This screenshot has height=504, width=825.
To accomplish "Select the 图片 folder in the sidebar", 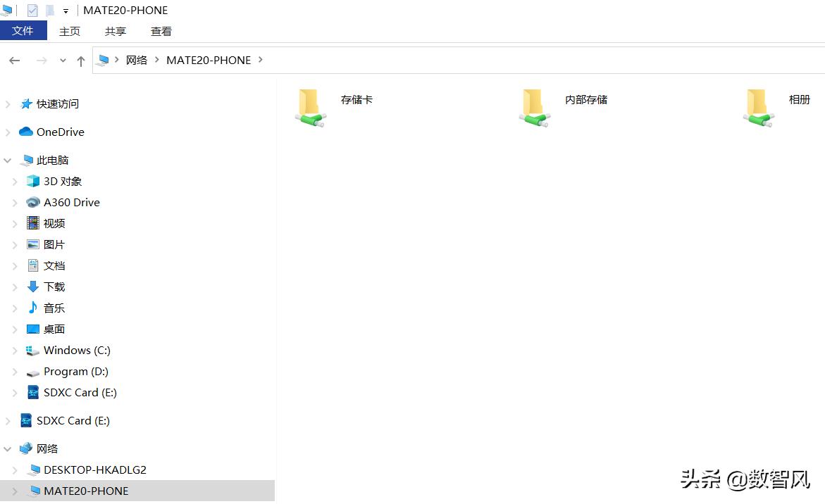I will (x=54, y=244).
